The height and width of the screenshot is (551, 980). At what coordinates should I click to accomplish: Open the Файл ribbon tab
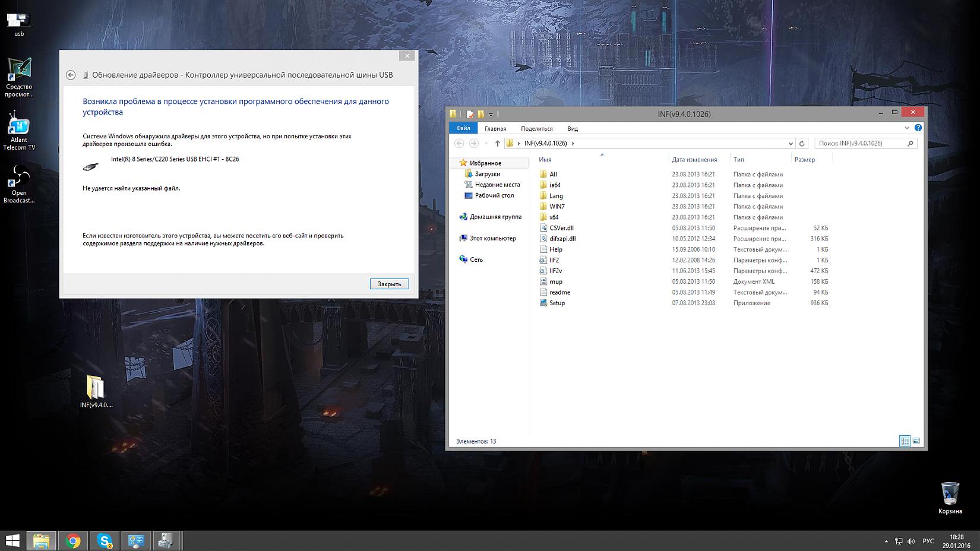tap(463, 128)
